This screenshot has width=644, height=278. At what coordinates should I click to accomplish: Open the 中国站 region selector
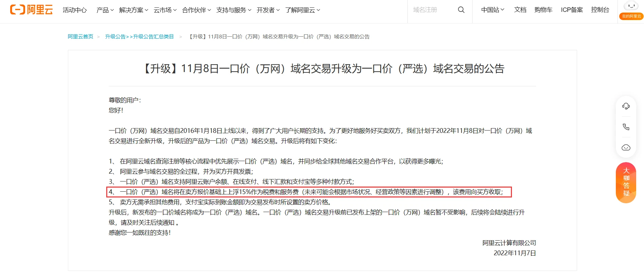point(492,10)
